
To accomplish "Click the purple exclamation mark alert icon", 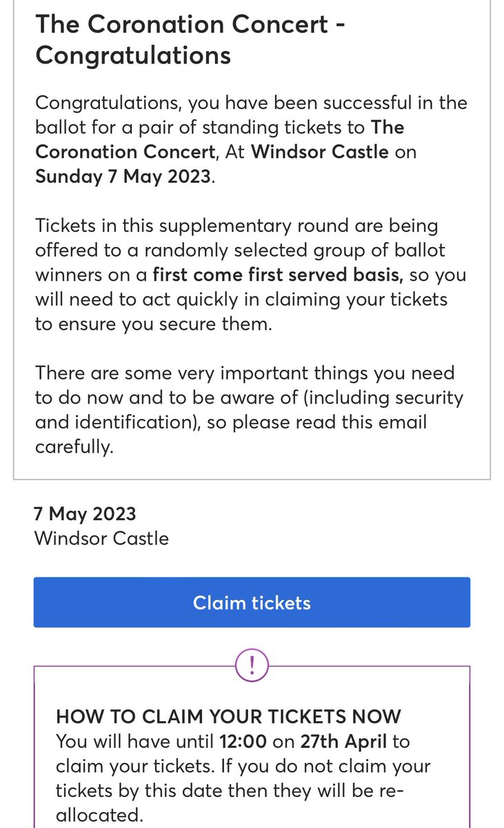I will (x=252, y=666).
